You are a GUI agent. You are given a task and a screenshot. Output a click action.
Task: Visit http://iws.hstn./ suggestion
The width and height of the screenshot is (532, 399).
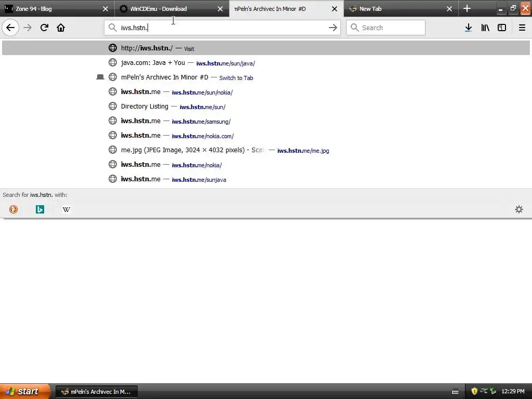[265, 48]
